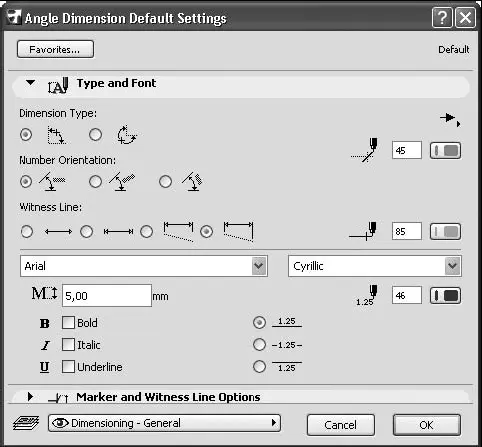Toggle the Underline checkbox
The image size is (482, 447).
click(x=68, y=367)
